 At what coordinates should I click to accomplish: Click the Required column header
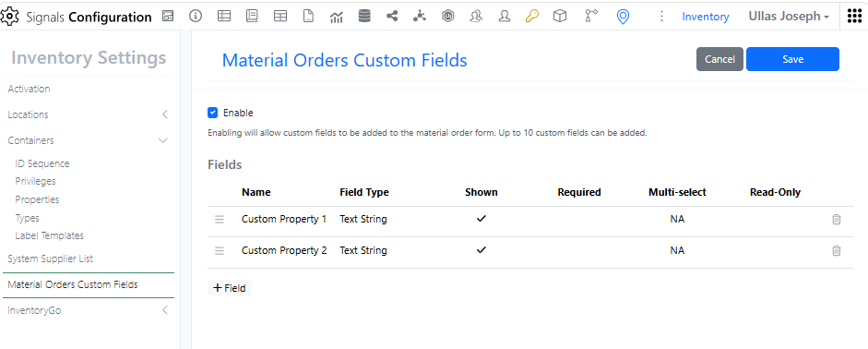579,192
